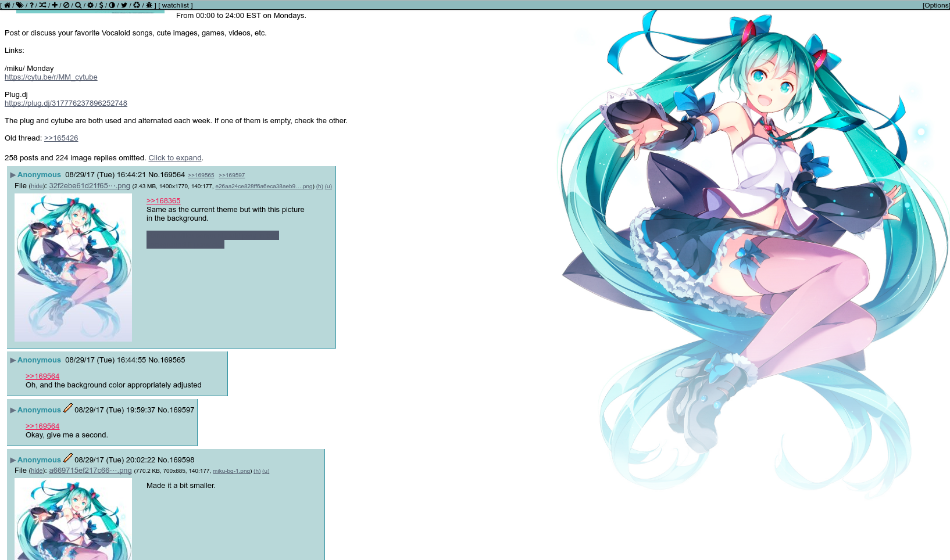
Task: Open the Options menu
Action: [936, 5]
